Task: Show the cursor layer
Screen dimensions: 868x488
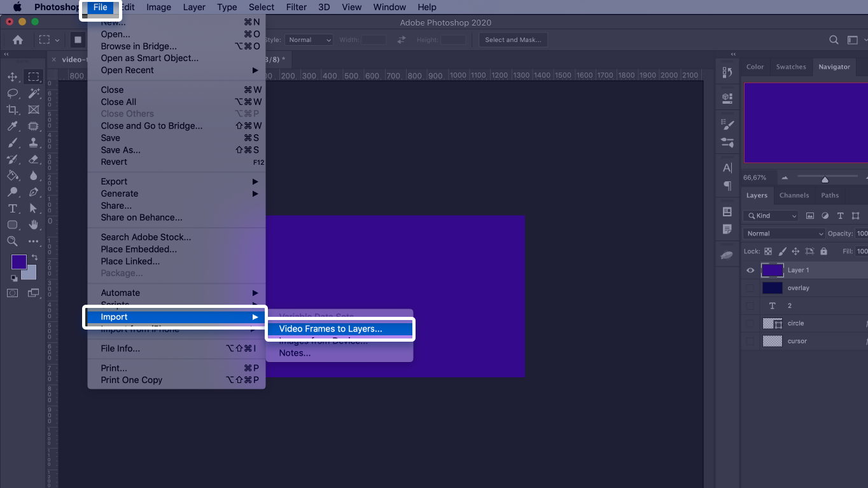Action: 750,341
